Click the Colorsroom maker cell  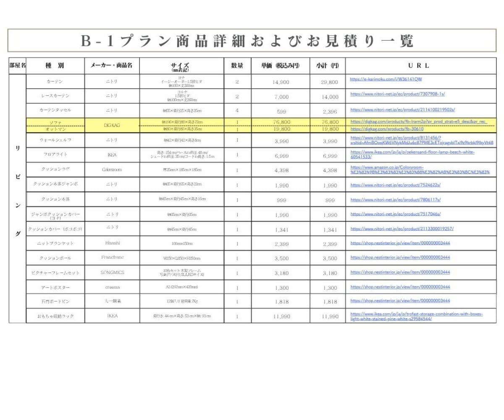click(x=112, y=170)
